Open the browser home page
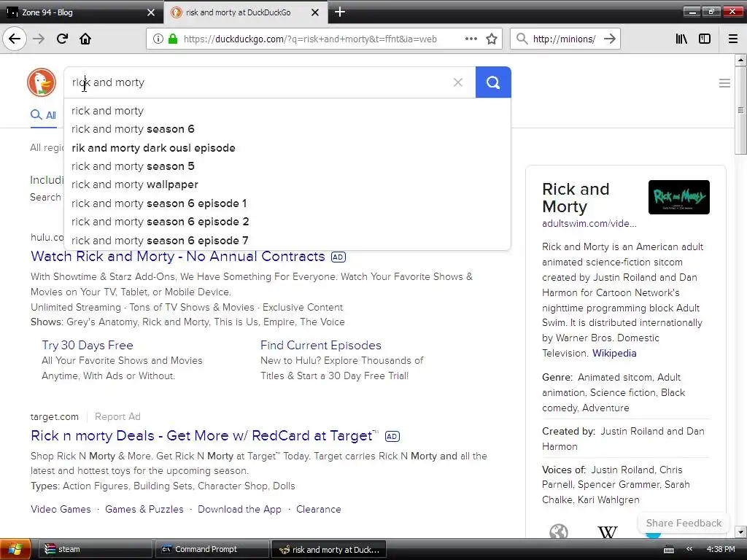 tap(85, 39)
